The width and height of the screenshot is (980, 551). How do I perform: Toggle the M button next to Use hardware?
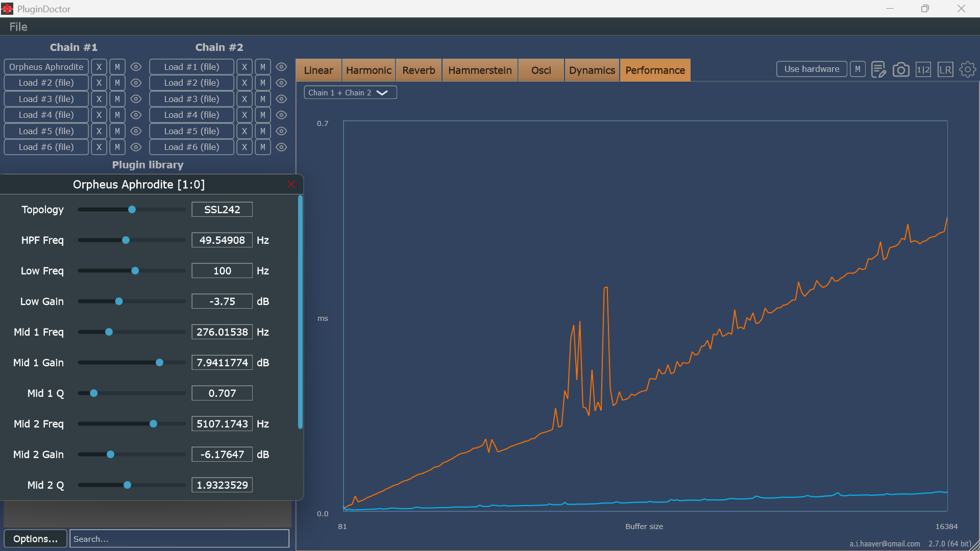click(x=857, y=69)
